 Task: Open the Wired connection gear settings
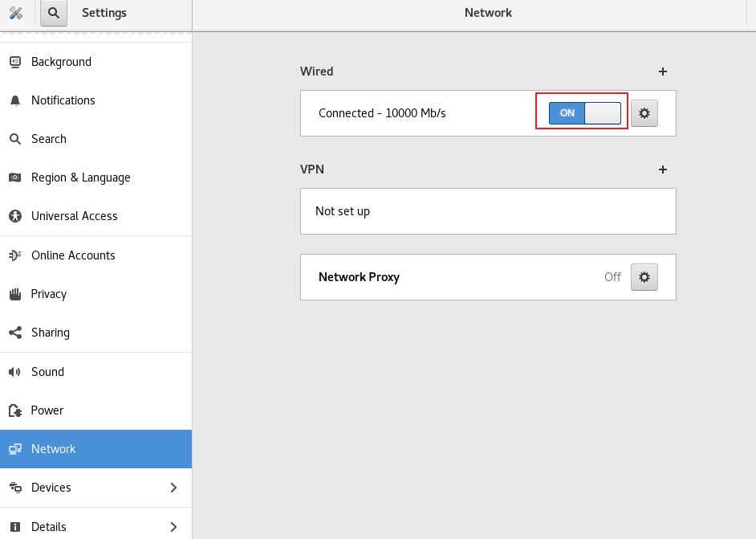pyautogui.click(x=644, y=113)
